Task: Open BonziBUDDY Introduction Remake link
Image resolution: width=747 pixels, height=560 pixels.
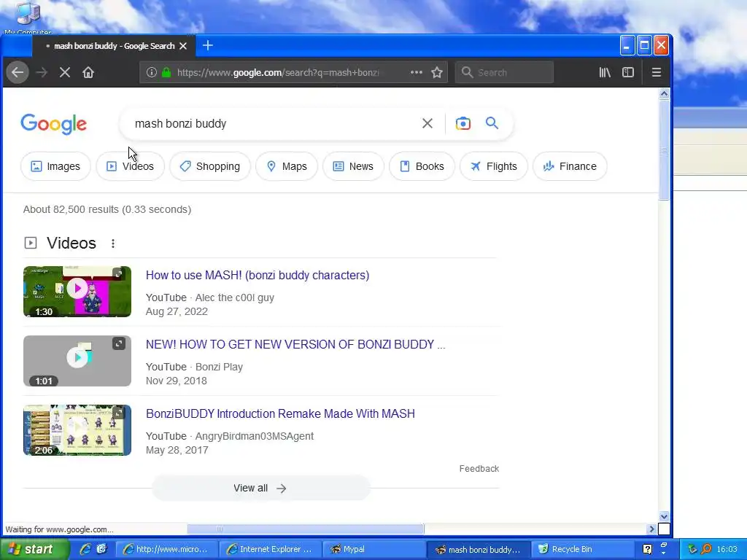Action: click(280, 413)
